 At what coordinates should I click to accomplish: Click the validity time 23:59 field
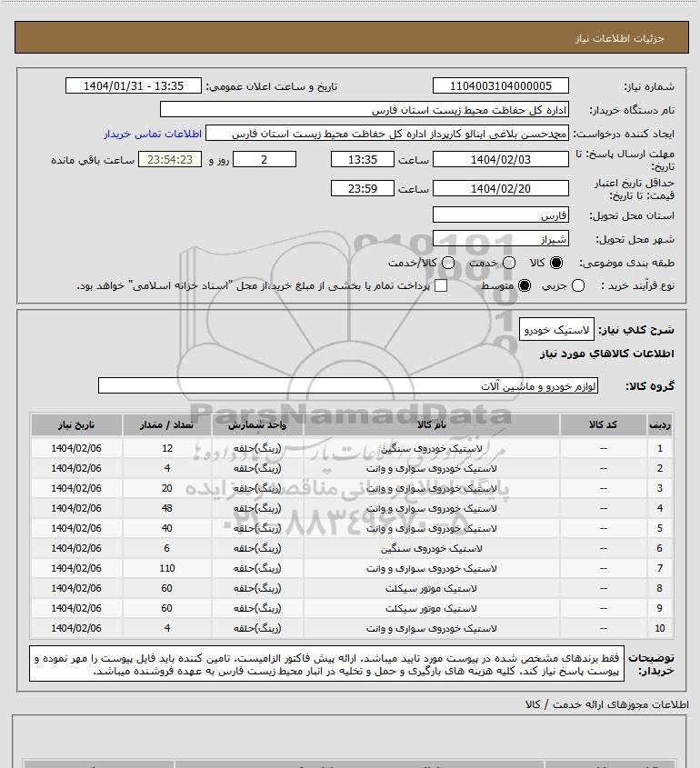(x=363, y=188)
